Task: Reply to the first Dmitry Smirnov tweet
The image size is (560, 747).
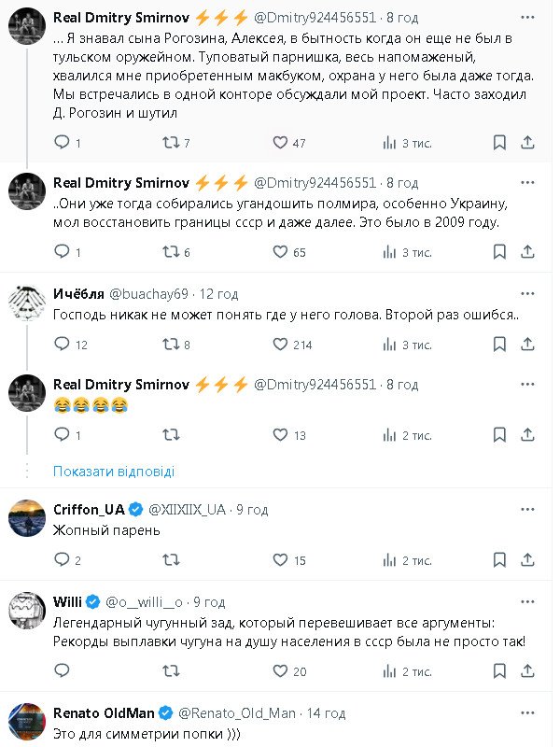Action: tap(62, 143)
